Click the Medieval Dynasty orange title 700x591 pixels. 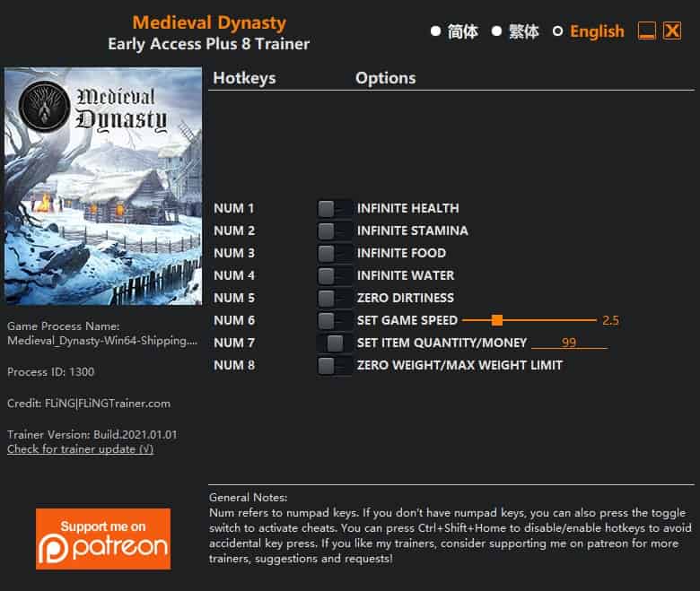(209, 22)
